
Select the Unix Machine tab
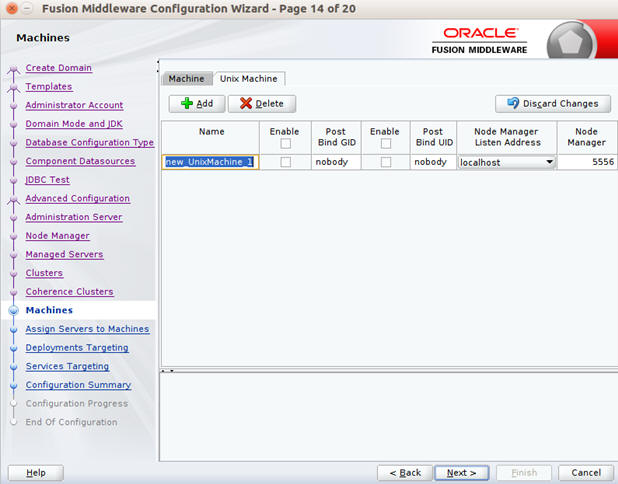pos(249,78)
